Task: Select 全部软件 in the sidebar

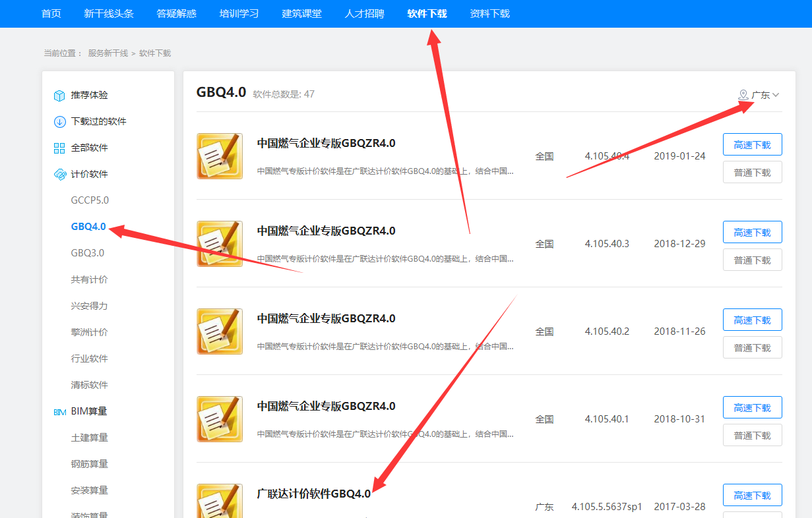Action: click(90, 148)
